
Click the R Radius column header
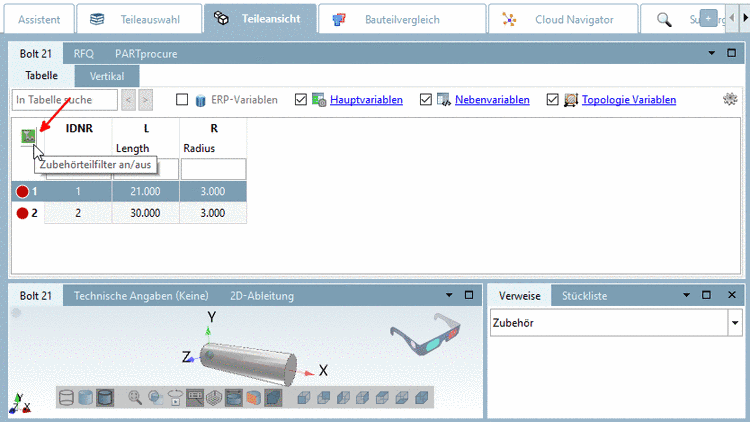[213, 138]
